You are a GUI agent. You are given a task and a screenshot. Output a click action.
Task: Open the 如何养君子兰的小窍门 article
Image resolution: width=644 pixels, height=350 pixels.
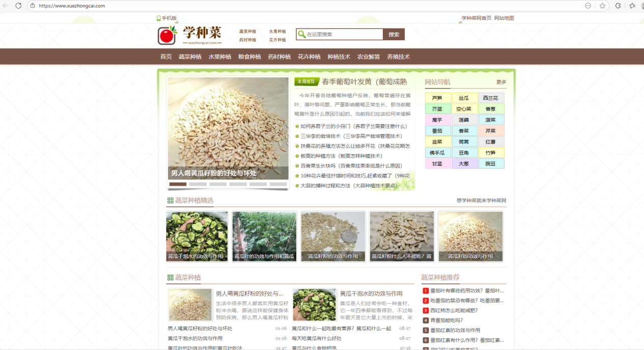pos(354,126)
